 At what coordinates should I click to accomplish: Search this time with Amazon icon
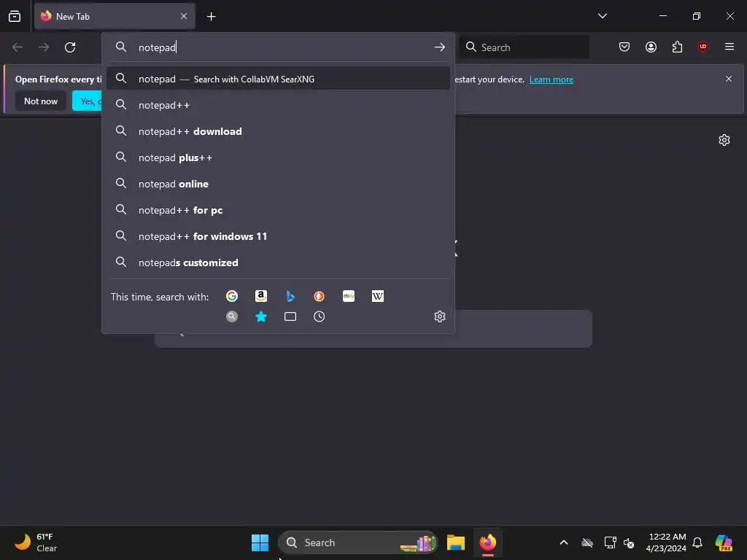pyautogui.click(x=260, y=296)
